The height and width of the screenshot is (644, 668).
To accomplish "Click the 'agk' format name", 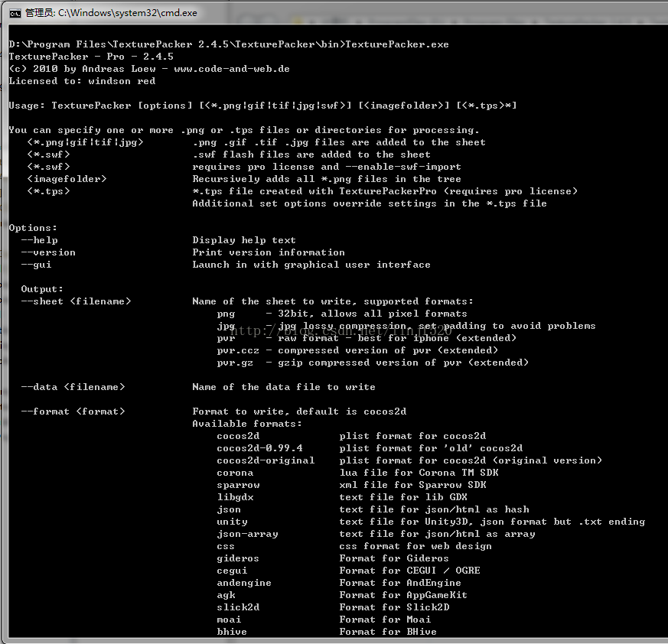I will point(226,596).
